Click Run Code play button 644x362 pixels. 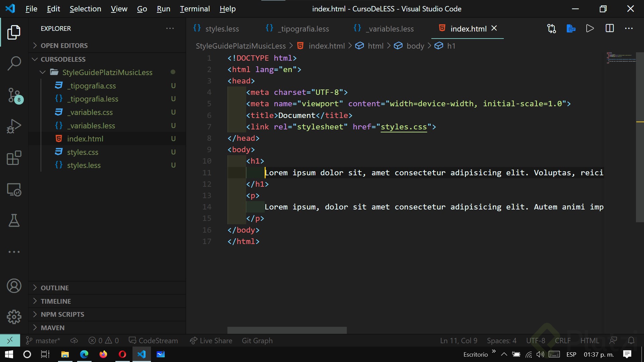click(590, 28)
